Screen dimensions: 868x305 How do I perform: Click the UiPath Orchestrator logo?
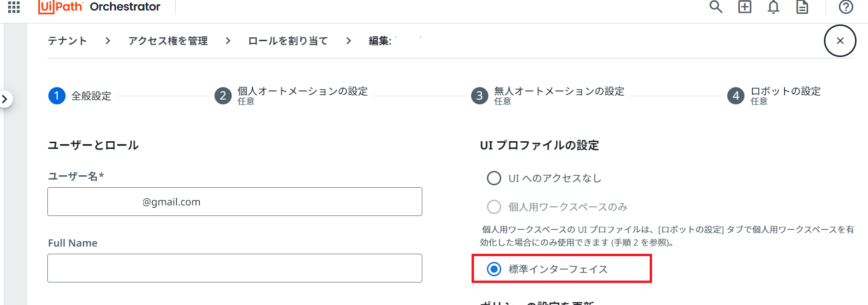[99, 7]
